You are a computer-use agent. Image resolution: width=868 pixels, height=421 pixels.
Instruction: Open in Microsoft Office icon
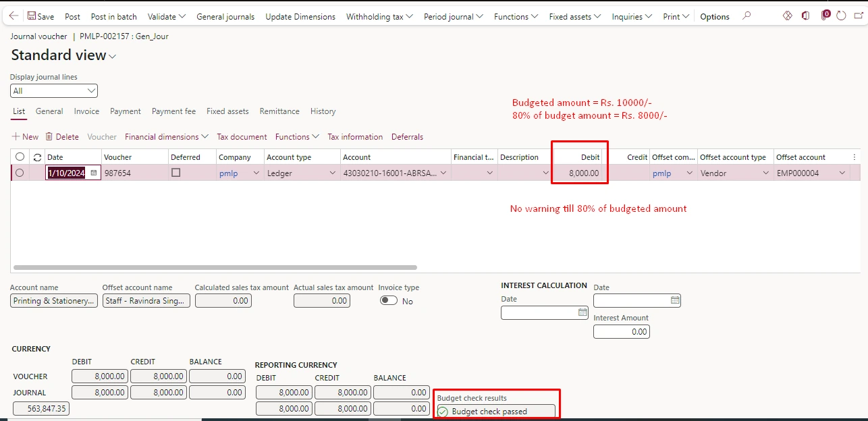(805, 16)
